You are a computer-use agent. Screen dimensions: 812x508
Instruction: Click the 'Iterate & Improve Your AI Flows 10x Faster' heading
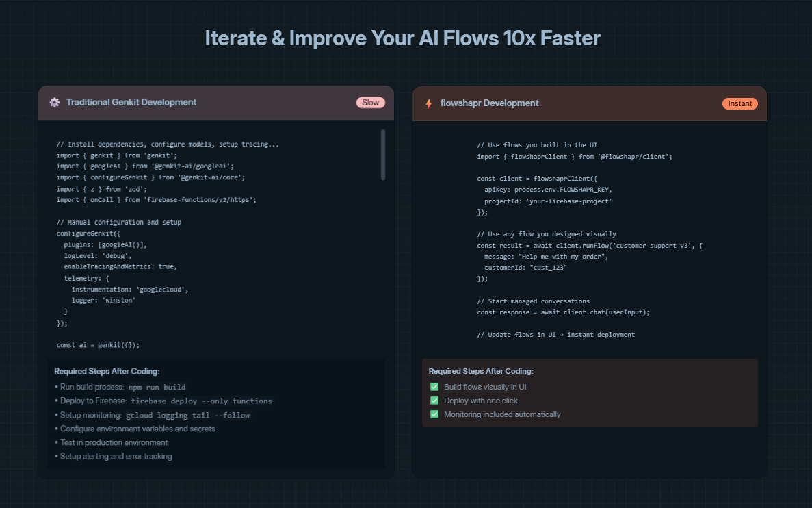click(402, 38)
